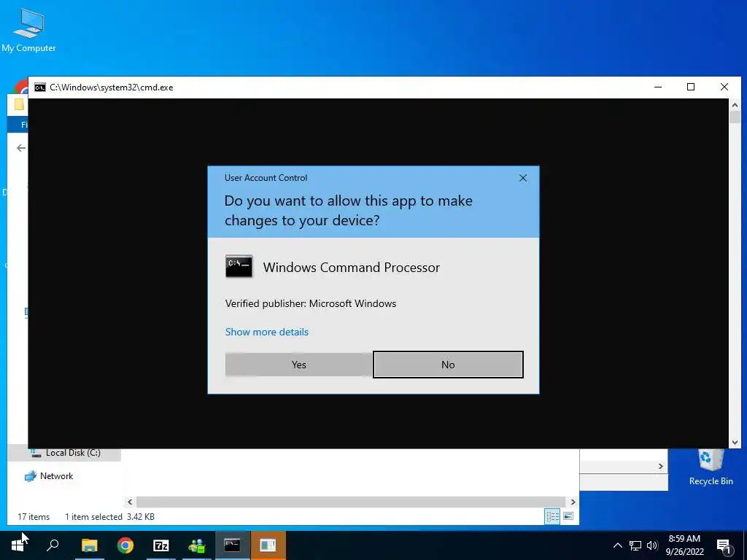747x560 pixels.
Task: Open the Show more details link
Action: (x=267, y=332)
